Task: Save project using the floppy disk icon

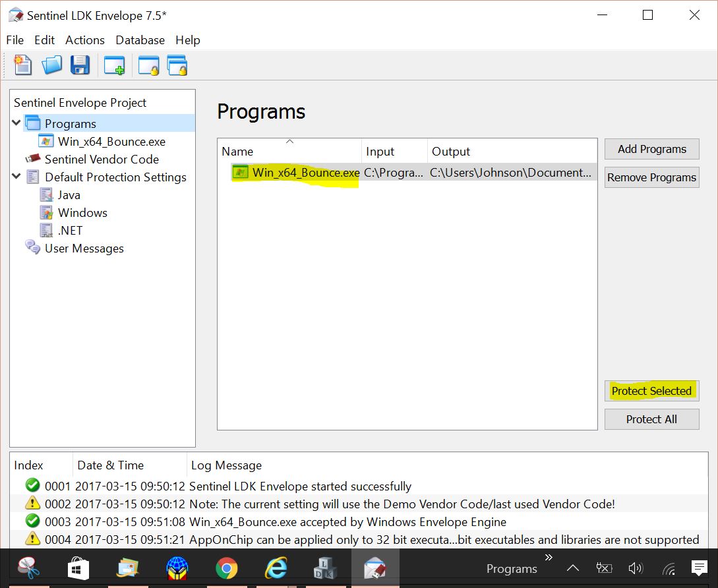Action: click(x=80, y=65)
